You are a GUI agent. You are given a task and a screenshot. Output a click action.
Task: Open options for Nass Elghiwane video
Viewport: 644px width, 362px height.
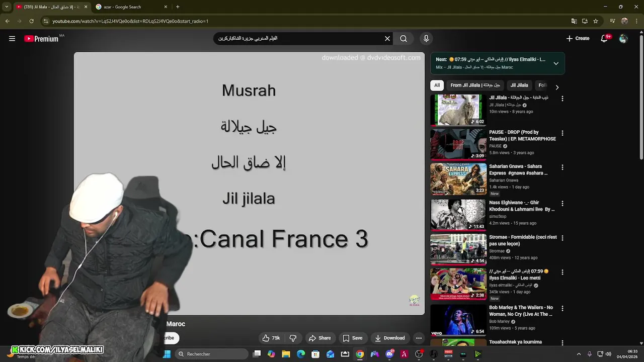click(562, 204)
